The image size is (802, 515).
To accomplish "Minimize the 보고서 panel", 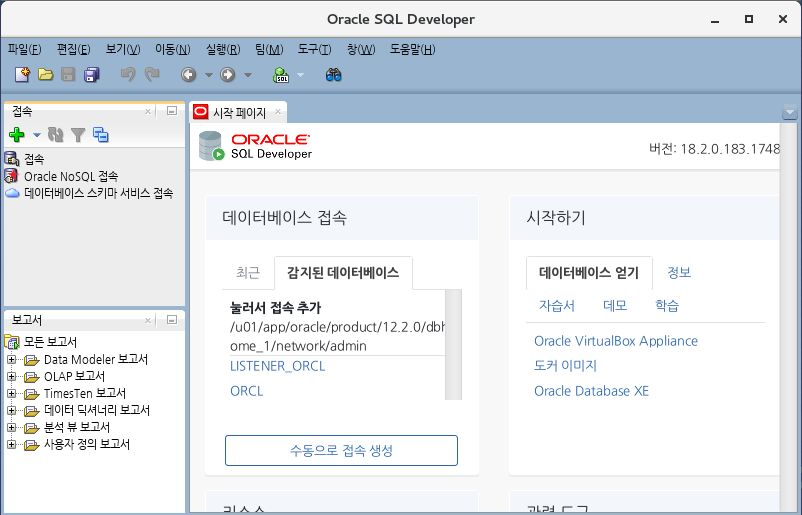I will tap(172, 320).
